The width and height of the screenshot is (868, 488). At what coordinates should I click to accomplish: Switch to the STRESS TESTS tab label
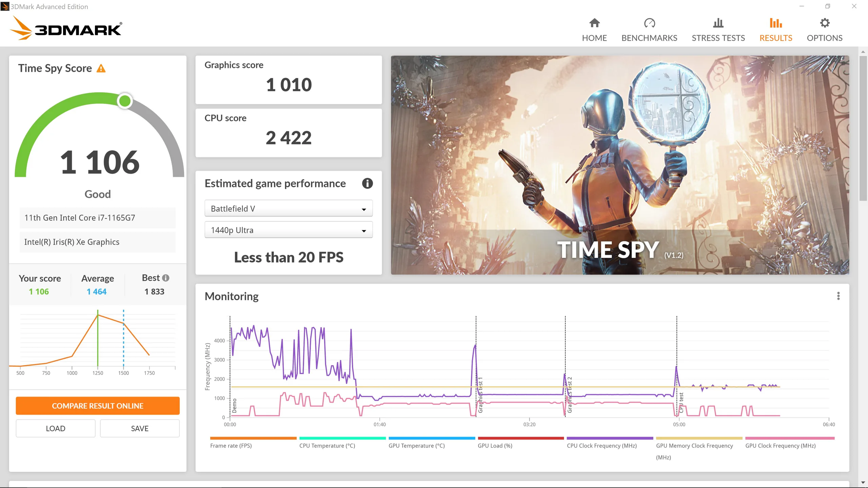pyautogui.click(x=718, y=38)
